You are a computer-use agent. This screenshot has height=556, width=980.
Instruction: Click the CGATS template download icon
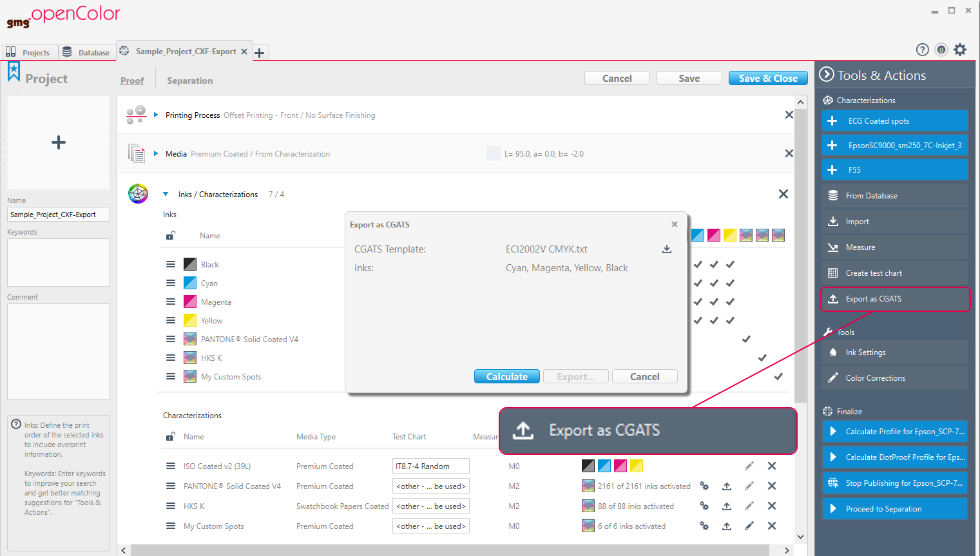(x=667, y=249)
